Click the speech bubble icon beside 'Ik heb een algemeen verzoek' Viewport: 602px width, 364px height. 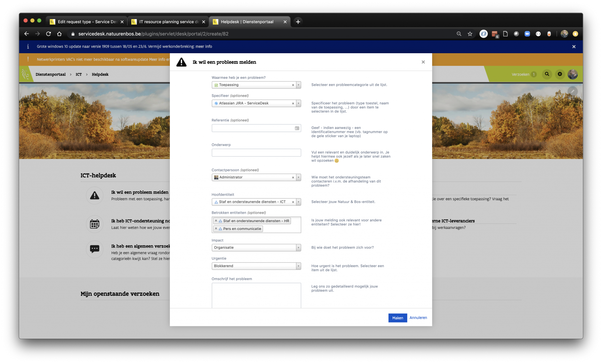[x=94, y=249]
